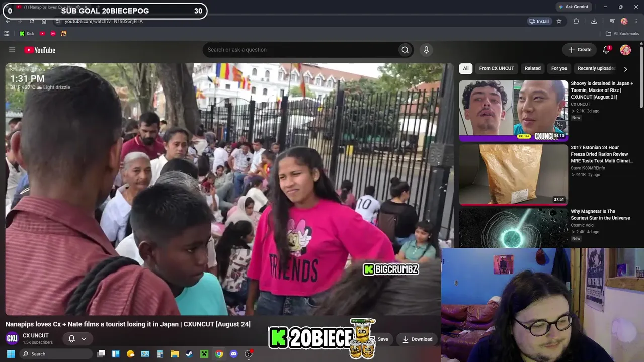This screenshot has width=644, height=362.
Task: Open the CX UNCUT channel name link
Action: 36,335
